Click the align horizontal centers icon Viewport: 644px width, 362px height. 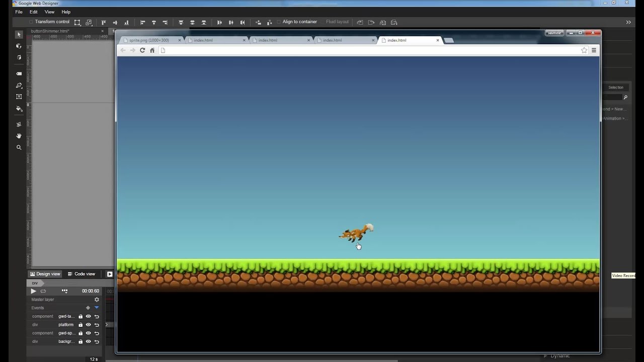154,22
